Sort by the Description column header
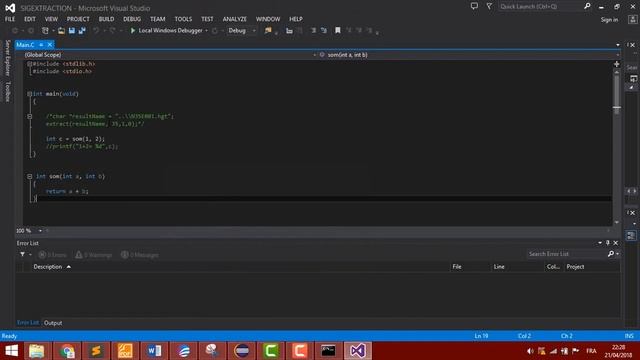640x360 pixels. tap(48, 267)
